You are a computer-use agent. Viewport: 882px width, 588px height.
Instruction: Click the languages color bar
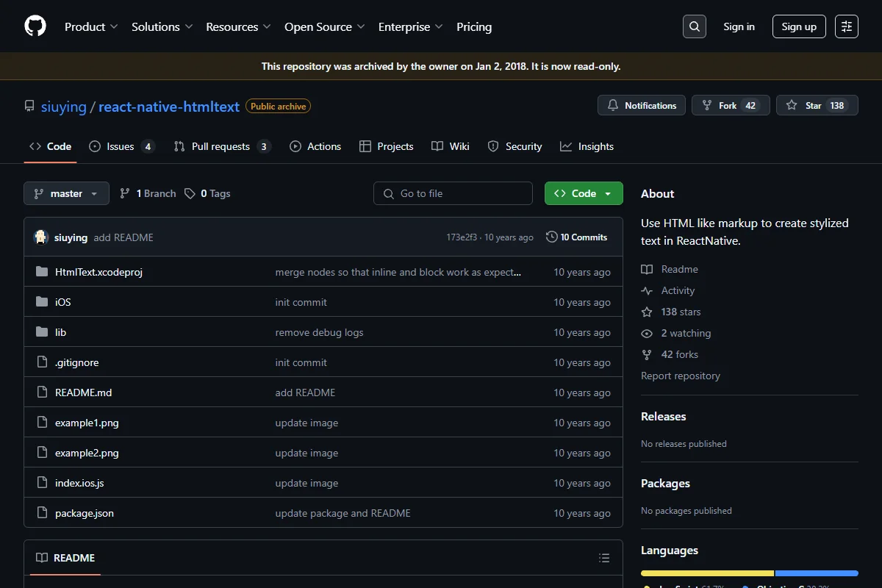pyautogui.click(x=750, y=573)
